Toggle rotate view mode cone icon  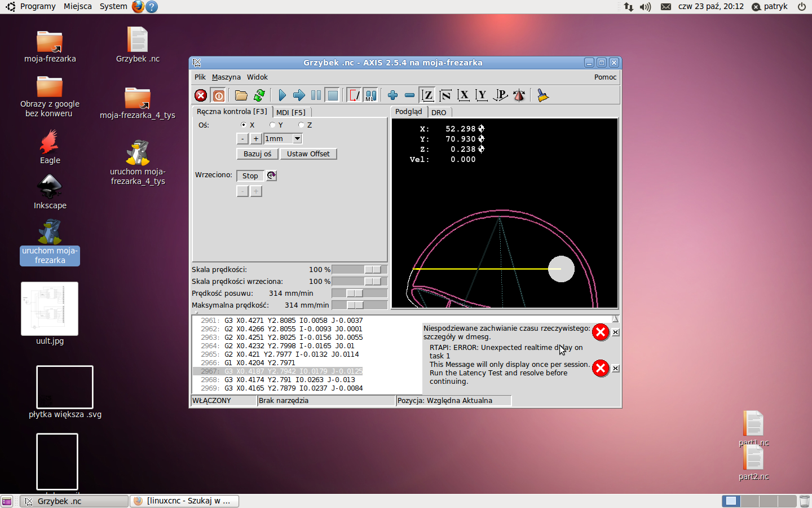(x=519, y=95)
